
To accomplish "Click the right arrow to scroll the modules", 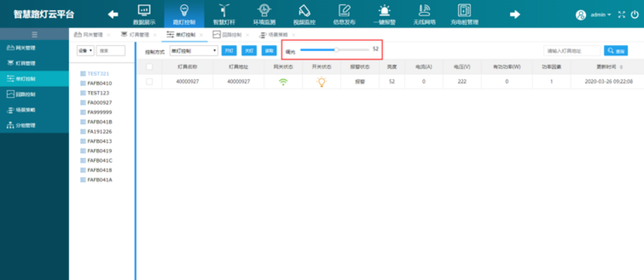I will [515, 14].
